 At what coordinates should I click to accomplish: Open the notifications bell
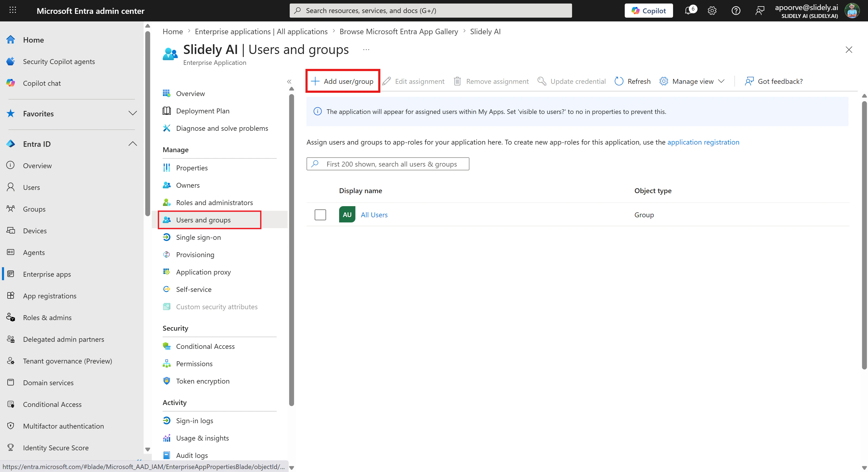(x=689, y=10)
